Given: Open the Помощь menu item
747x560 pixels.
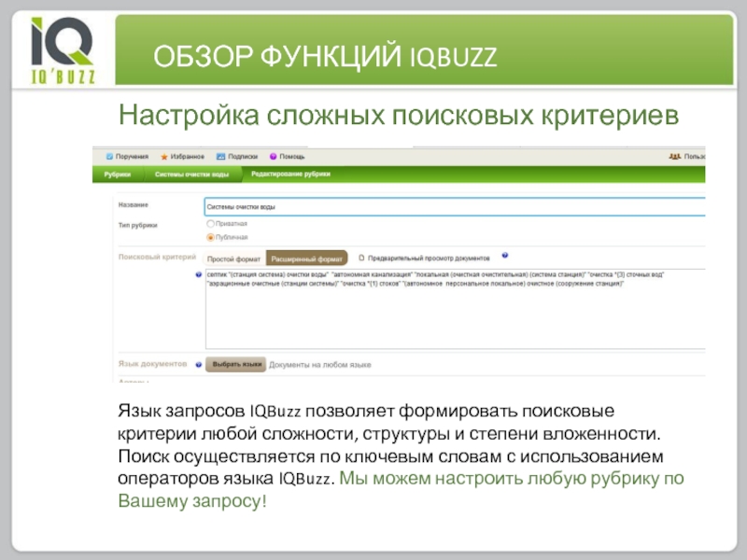Looking at the screenshot, I should (x=288, y=156).
